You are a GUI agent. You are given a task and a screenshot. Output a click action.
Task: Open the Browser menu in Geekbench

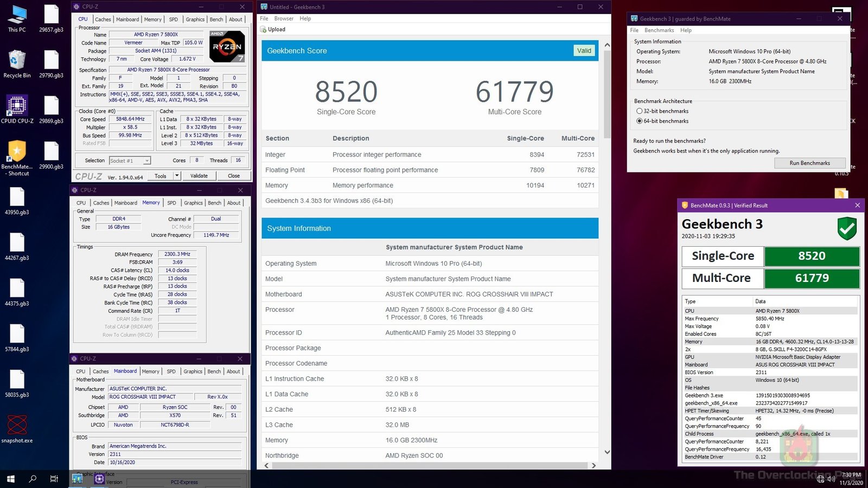[284, 18]
